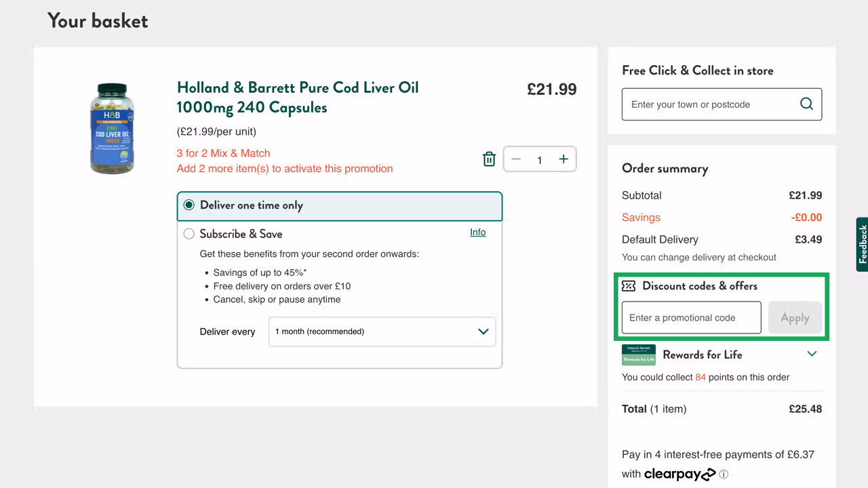The height and width of the screenshot is (488, 868).
Task: Decrease quantity with the minus icon
Action: point(516,159)
